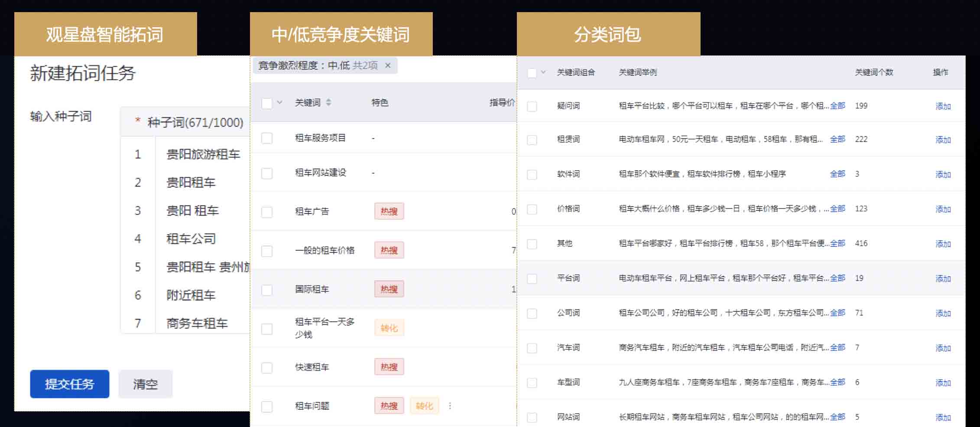Image resolution: width=980 pixels, height=427 pixels.
Task: Click 热搜 tag beside 一般的租车价格
Action: click(x=389, y=250)
